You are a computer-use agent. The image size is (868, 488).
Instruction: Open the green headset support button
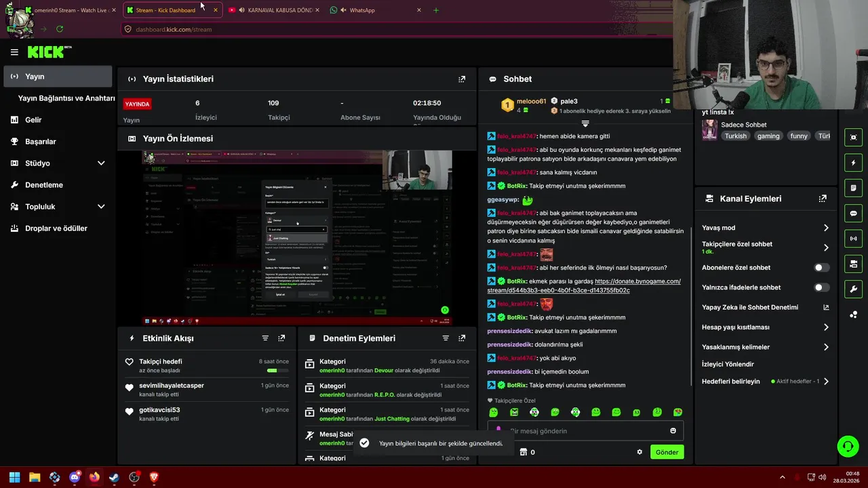[848, 446]
